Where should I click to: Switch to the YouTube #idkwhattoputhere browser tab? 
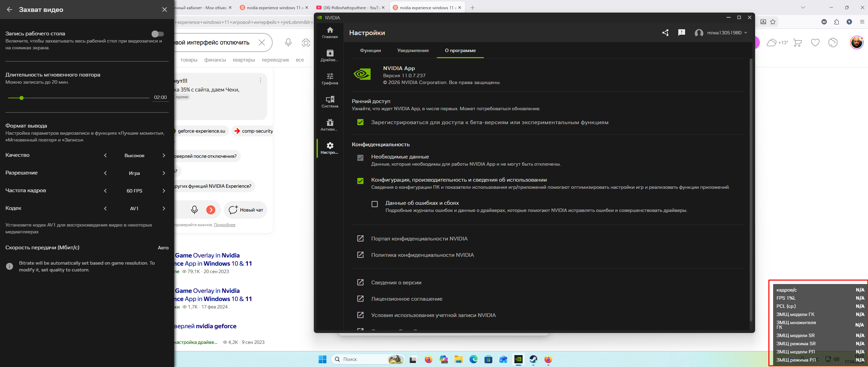350,7
